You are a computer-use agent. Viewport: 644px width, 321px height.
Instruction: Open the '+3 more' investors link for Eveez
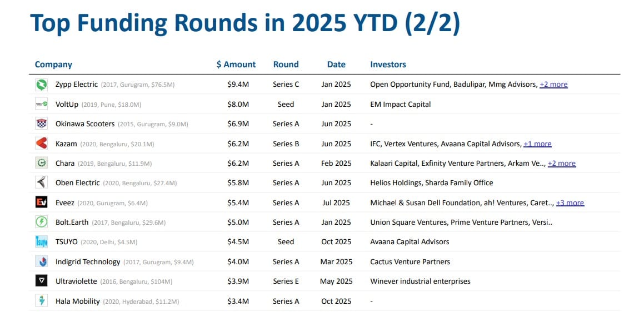570,203
